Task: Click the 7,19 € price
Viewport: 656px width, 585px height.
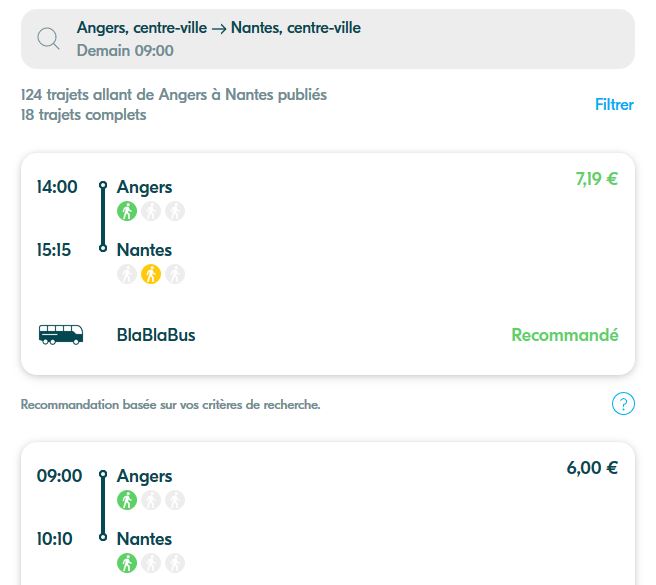Action: (x=596, y=180)
